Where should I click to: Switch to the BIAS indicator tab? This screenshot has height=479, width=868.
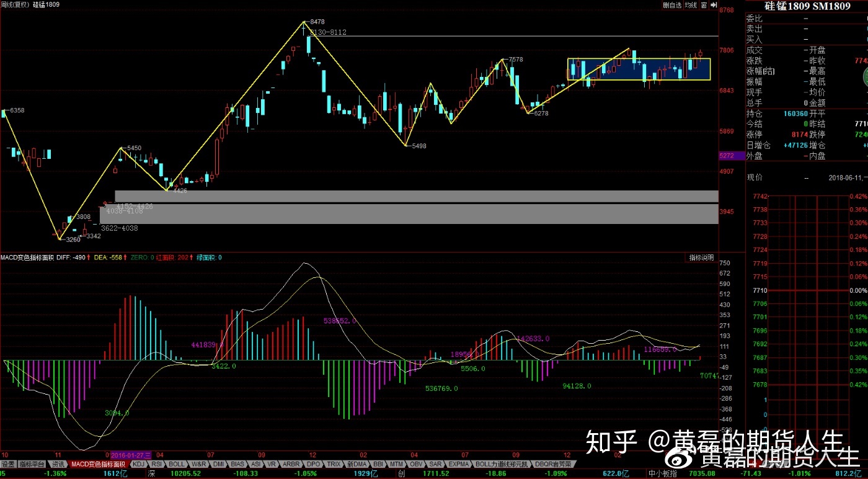click(237, 464)
